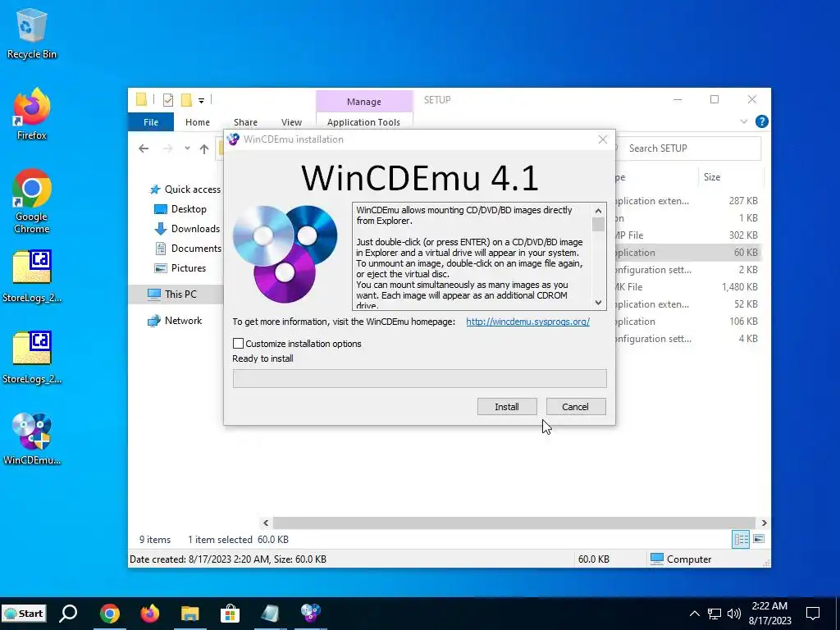Image resolution: width=840 pixels, height=630 pixels.
Task: Switch to large icons view layout
Action: click(759, 539)
